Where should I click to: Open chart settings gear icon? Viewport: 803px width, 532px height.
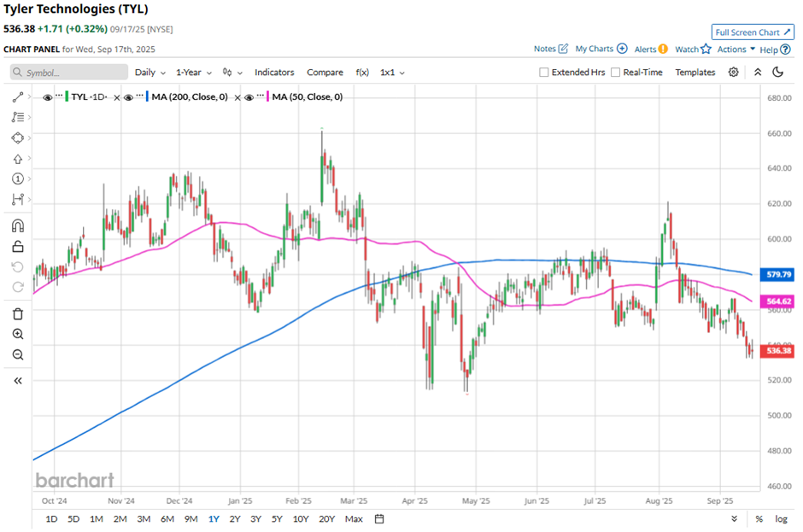coord(733,73)
